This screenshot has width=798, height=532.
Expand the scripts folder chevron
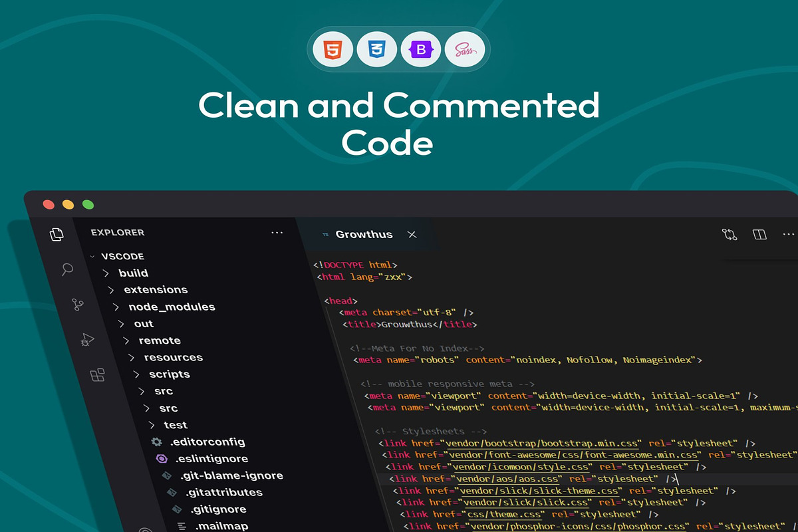[x=136, y=374]
